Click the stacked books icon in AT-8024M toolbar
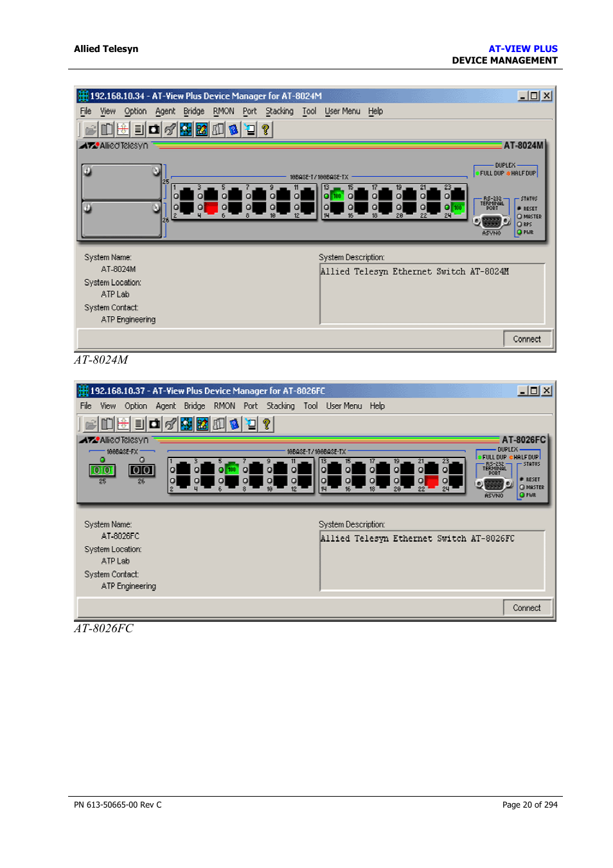Screen dimensions: 613x868 tap(218, 130)
